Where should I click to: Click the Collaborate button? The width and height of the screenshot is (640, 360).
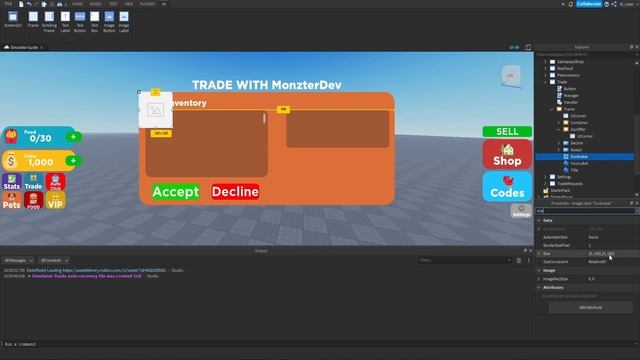589,4
